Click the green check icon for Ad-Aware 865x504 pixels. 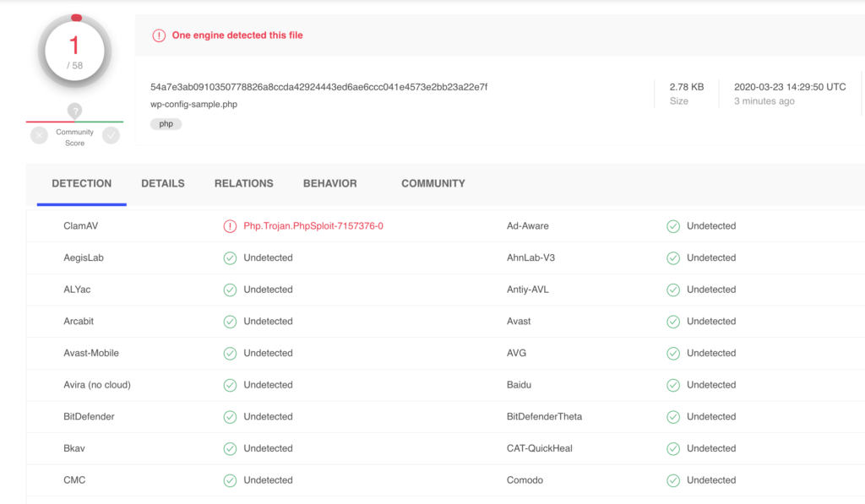[x=673, y=226]
